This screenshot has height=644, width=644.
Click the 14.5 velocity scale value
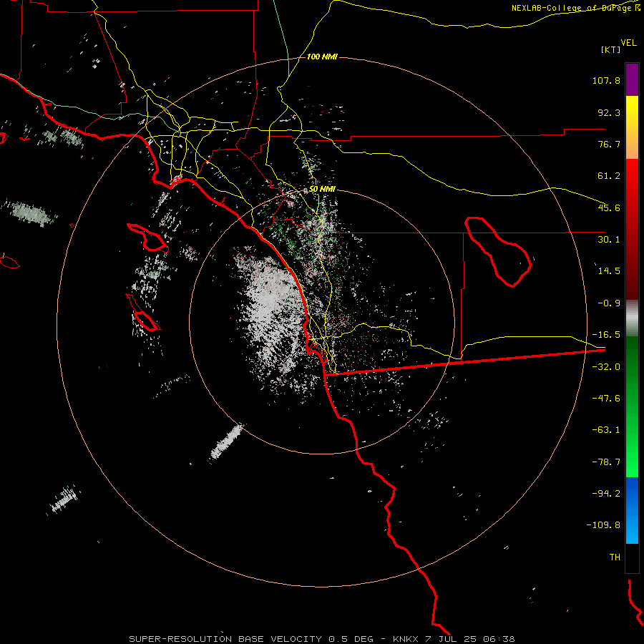[x=609, y=271]
